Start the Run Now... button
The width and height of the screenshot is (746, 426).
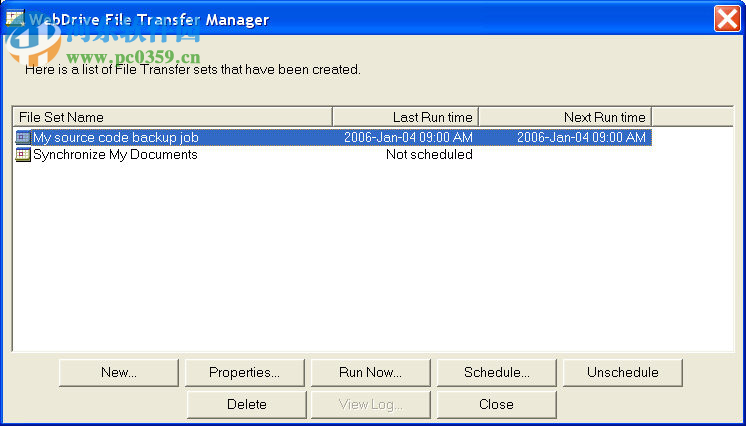(371, 372)
